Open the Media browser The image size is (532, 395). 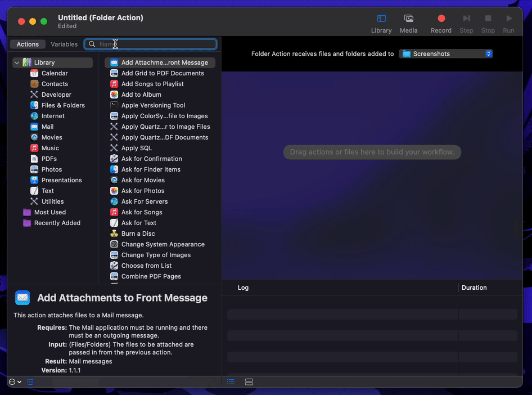(408, 24)
